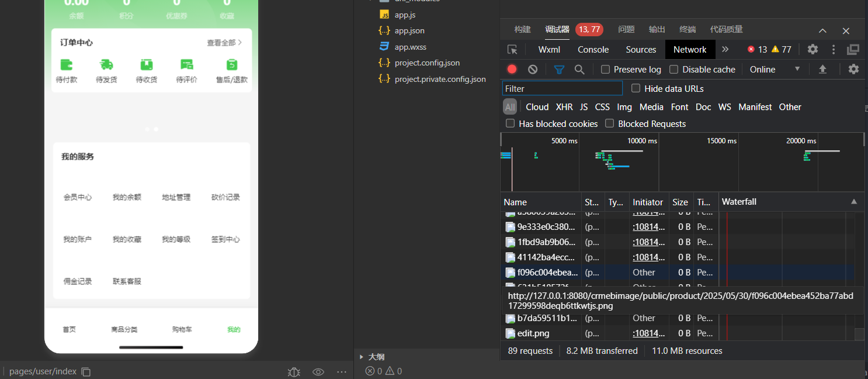Tap 首页 in the bottom tab bar
Viewport: 868px width, 379px height.
[70, 329]
